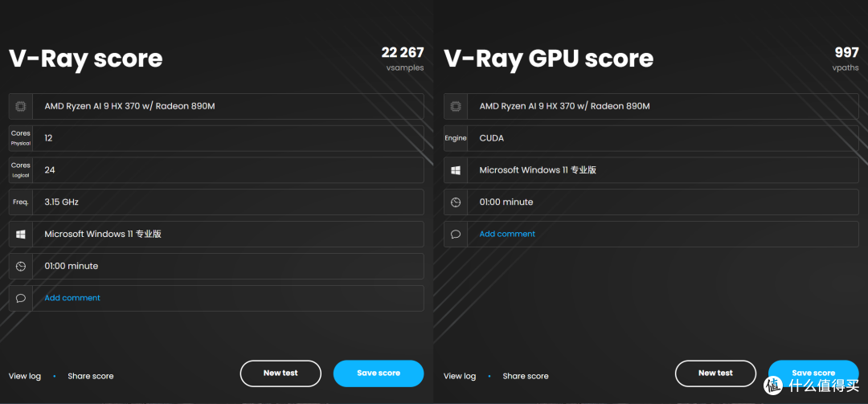This screenshot has height=404, width=868.
Task: Click the CPU chip icon in V-Ray score panel
Action: tap(20, 106)
